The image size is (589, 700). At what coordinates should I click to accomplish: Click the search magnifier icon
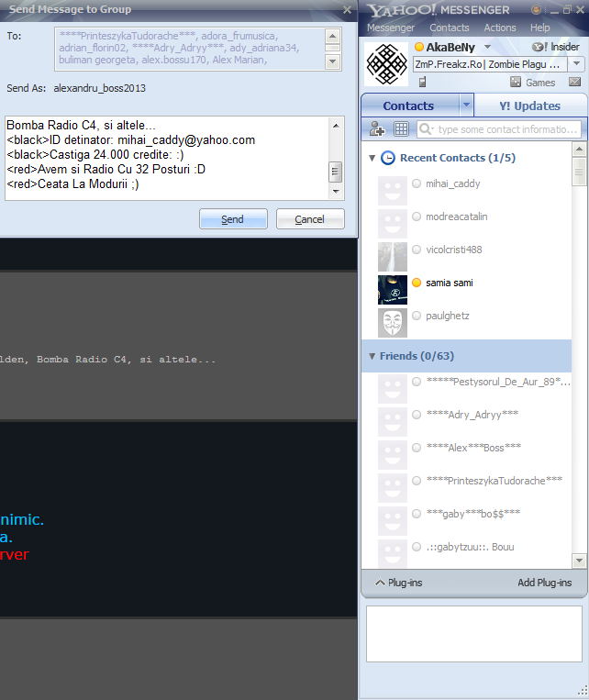point(426,129)
